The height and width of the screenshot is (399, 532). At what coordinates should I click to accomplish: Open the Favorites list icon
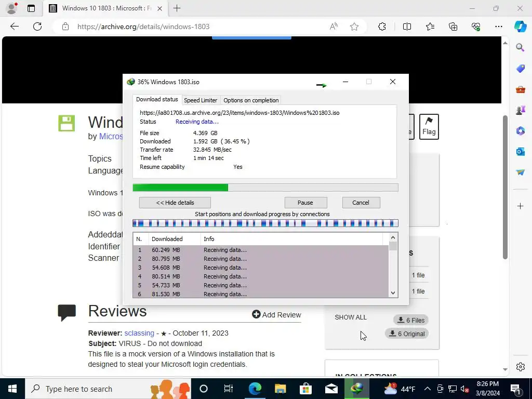pos(430,26)
